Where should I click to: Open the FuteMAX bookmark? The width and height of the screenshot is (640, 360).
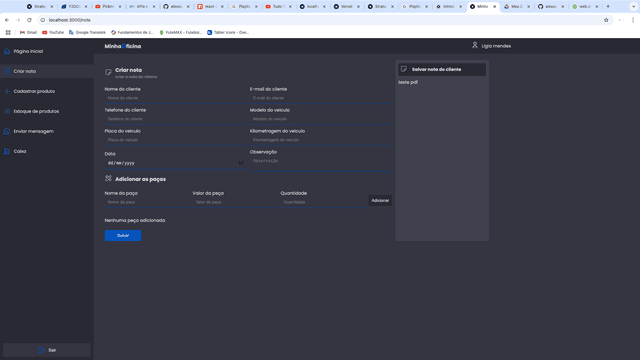point(180,32)
